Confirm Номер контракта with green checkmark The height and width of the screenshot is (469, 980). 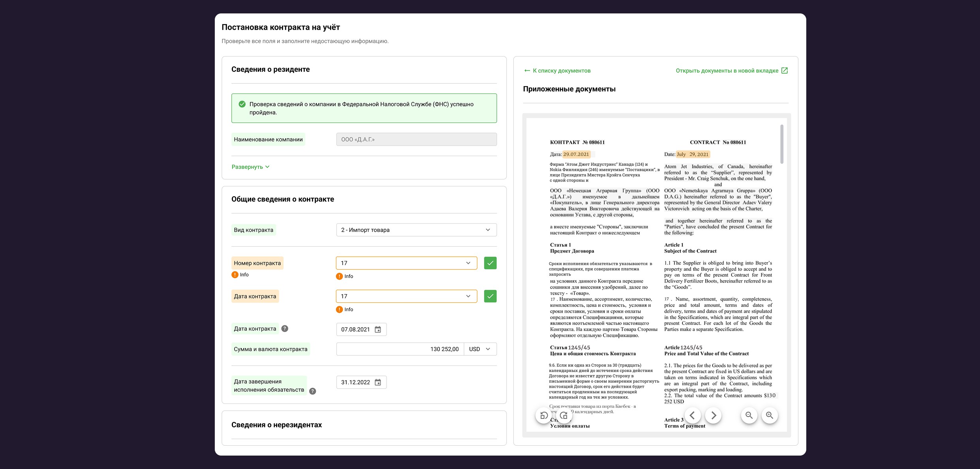pos(490,263)
